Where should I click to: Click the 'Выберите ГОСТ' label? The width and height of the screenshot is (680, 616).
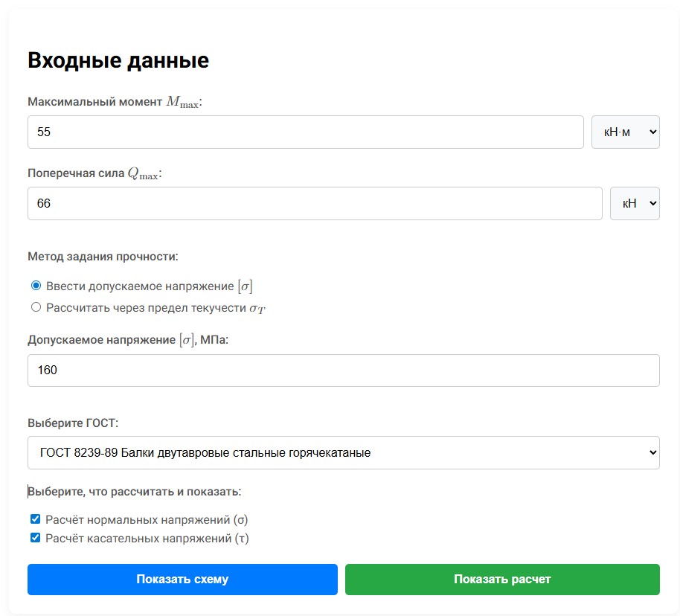[73, 423]
